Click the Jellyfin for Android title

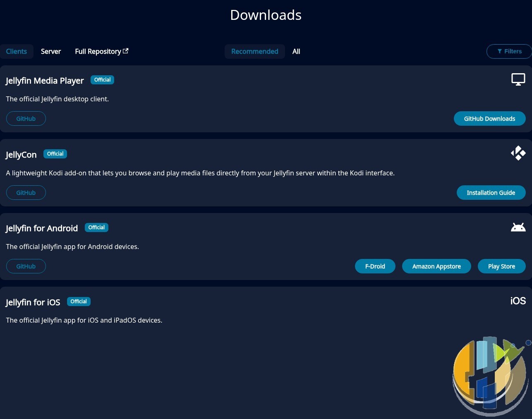tap(42, 228)
